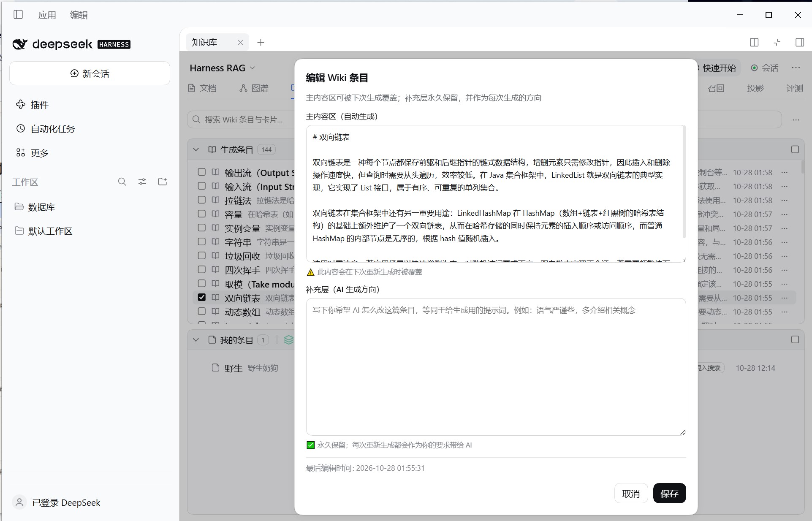Open the 应用 menu
Viewport: 812px width, 521px height.
(x=47, y=15)
